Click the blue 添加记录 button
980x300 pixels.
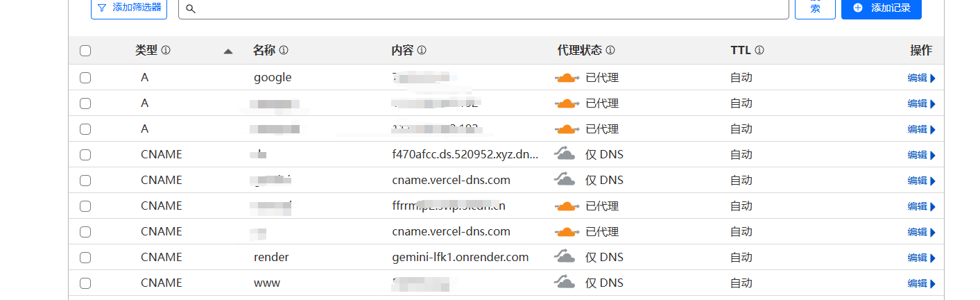point(882,8)
